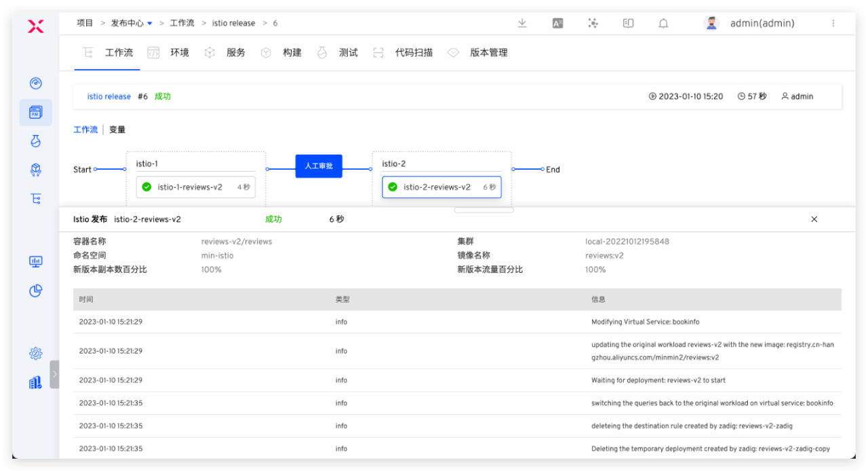Click the Zadig logo in sidebar

tap(35, 26)
